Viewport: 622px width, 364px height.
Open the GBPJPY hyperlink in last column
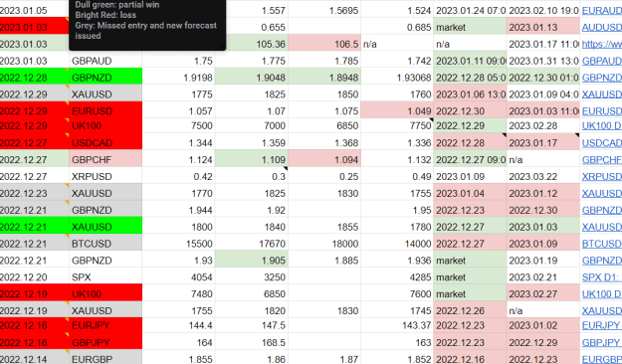click(602, 342)
